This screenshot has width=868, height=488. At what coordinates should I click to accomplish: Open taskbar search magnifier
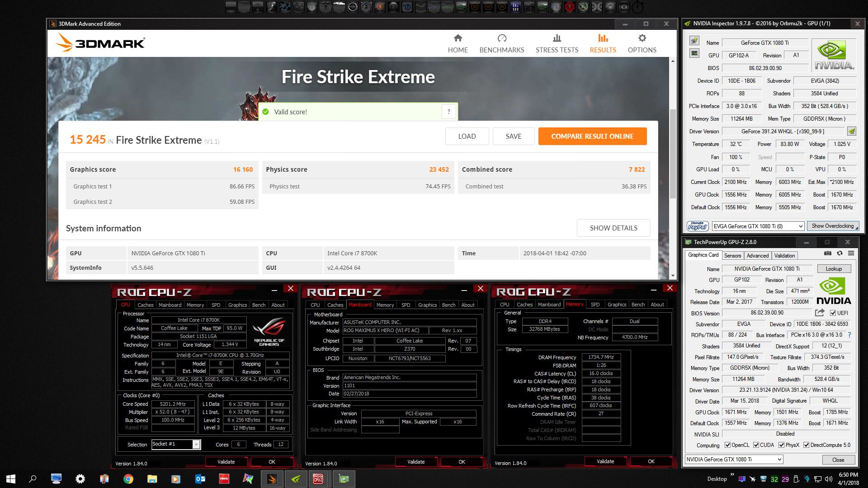(x=33, y=479)
